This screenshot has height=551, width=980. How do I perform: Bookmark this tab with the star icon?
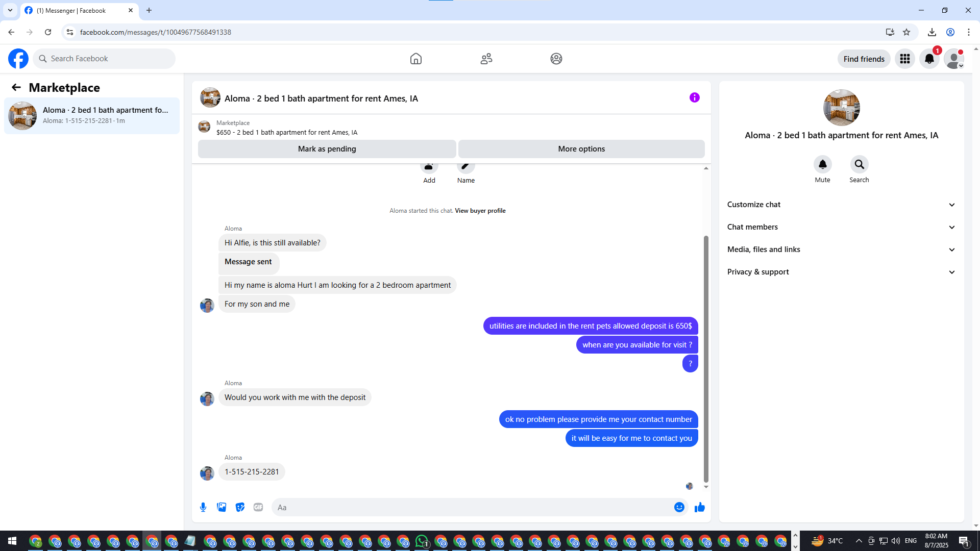906,32
